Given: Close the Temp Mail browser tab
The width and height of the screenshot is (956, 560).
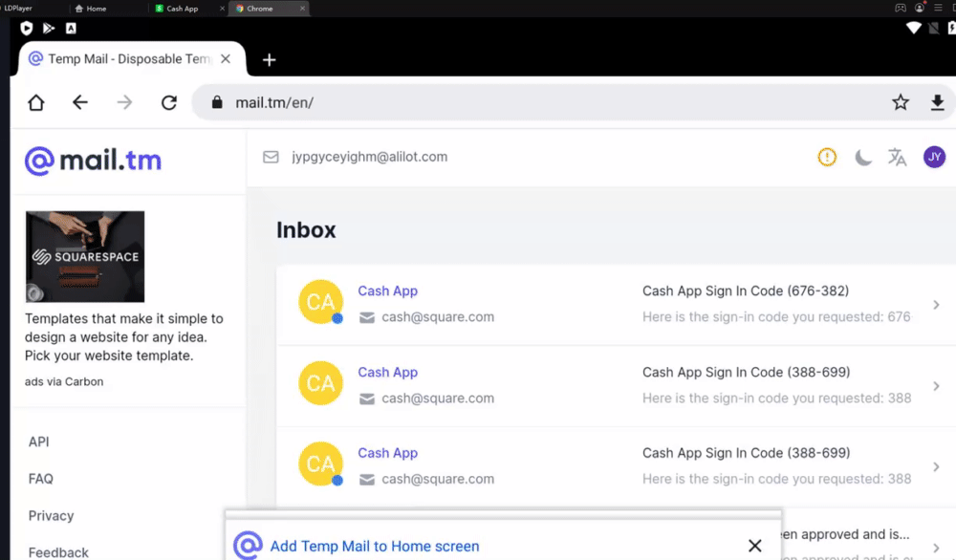Looking at the screenshot, I should 226,58.
